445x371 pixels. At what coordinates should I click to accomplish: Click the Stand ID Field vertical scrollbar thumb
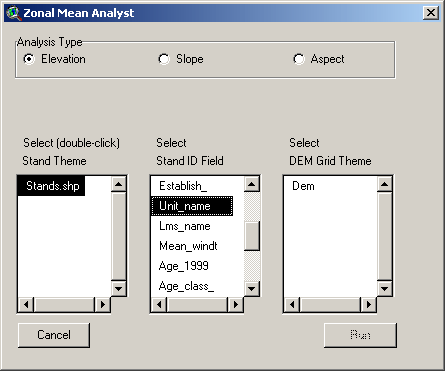point(252,236)
